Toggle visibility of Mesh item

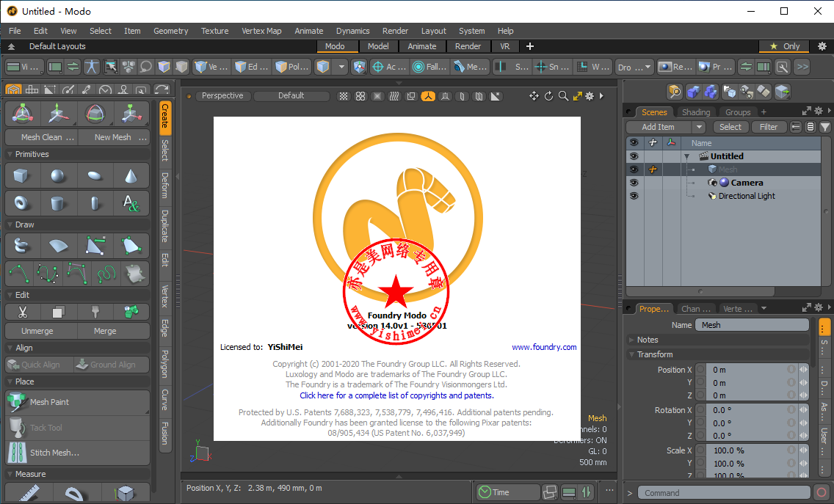[634, 169]
